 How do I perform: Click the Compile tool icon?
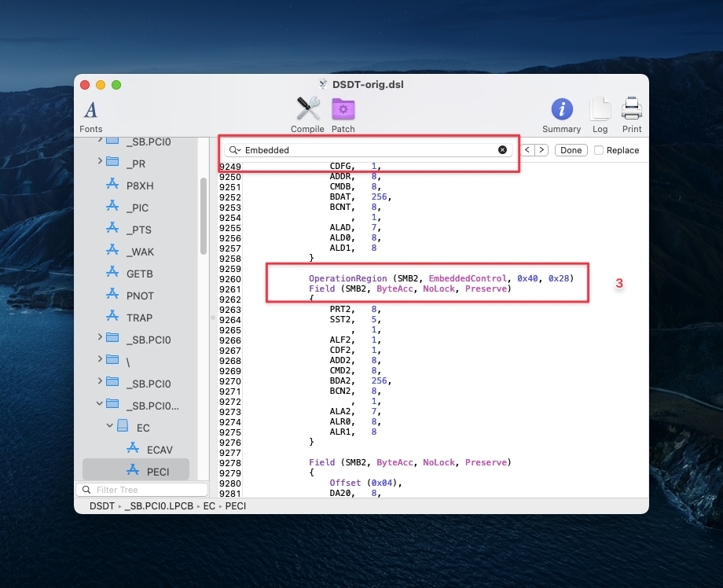[307, 115]
